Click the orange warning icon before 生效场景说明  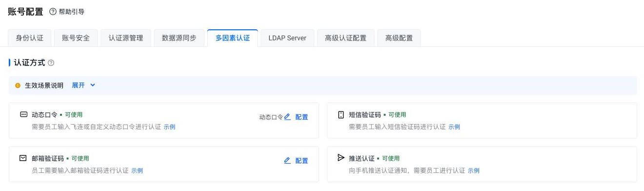pos(18,85)
